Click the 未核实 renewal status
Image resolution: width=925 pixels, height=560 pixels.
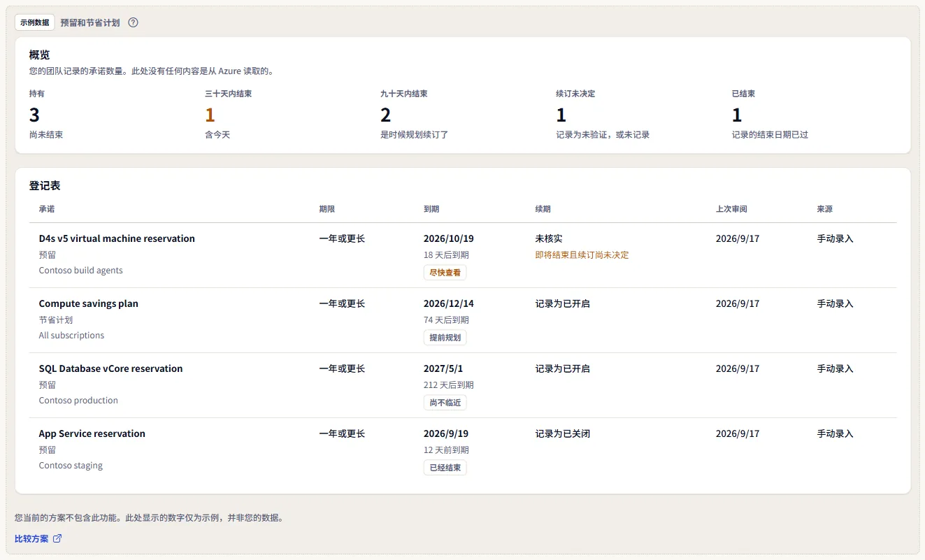click(549, 238)
